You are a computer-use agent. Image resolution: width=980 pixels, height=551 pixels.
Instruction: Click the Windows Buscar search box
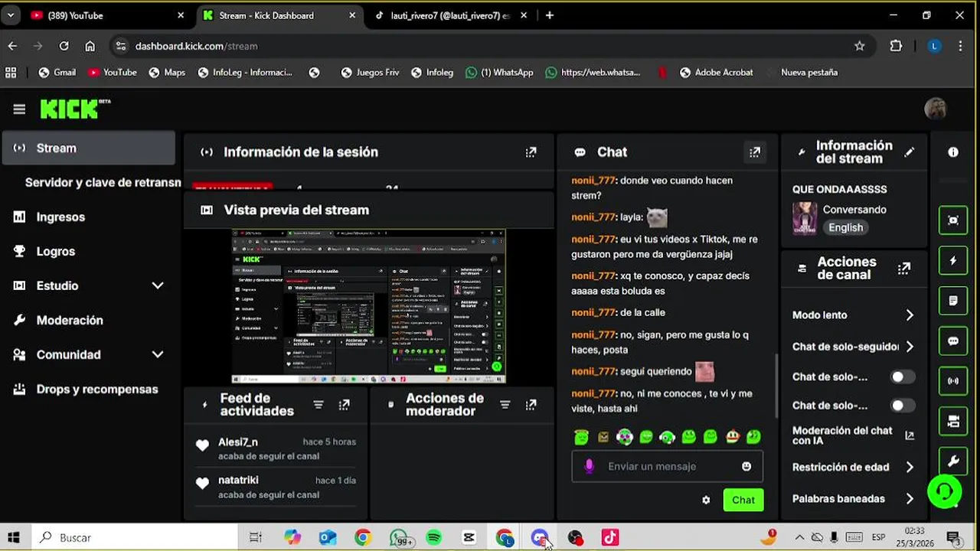(134, 537)
